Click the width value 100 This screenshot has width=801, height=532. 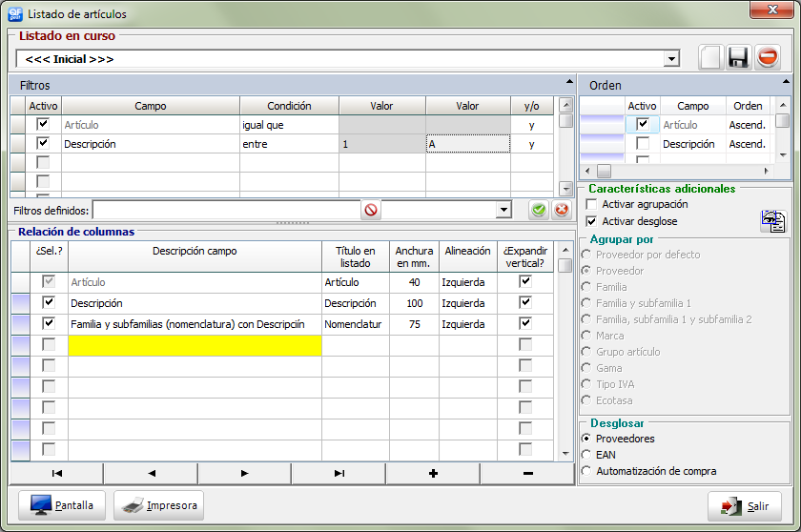pyautogui.click(x=414, y=303)
